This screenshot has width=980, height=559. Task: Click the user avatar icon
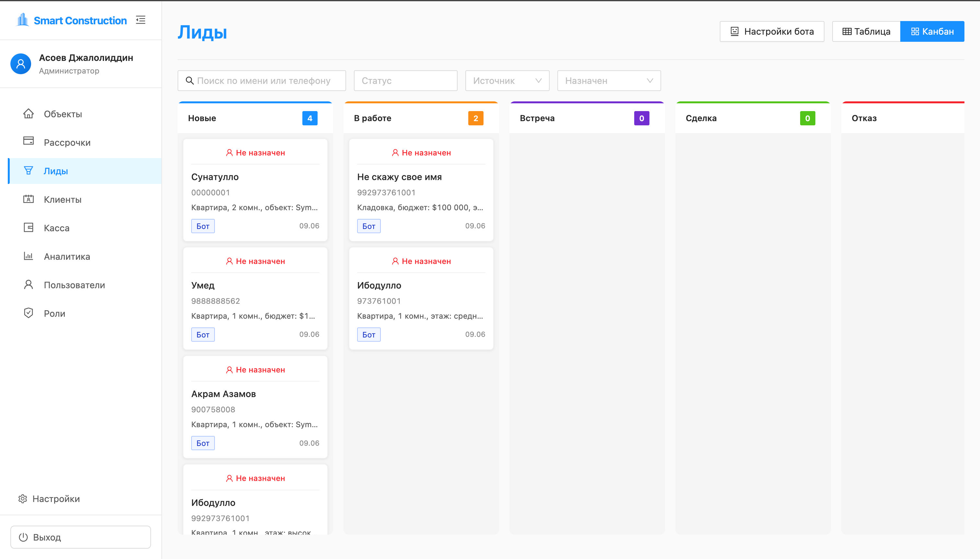(x=21, y=64)
